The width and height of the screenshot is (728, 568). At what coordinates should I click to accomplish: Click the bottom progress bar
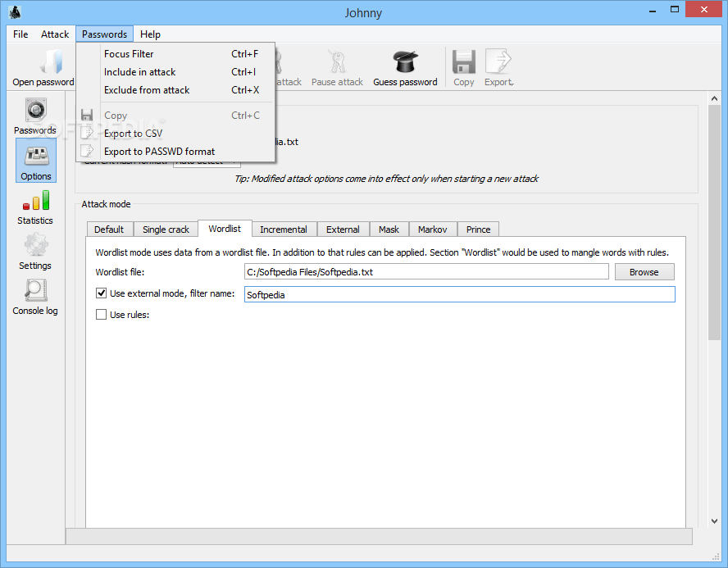379,536
